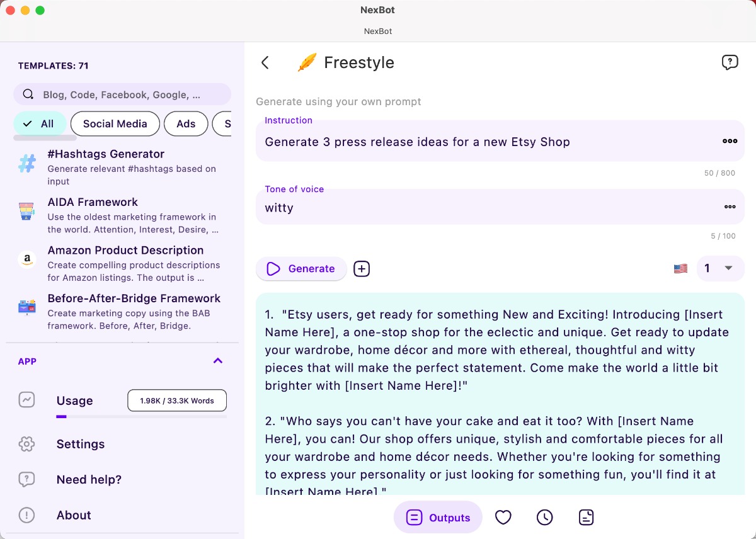Open the #Hashtags Generator template

pos(106,154)
